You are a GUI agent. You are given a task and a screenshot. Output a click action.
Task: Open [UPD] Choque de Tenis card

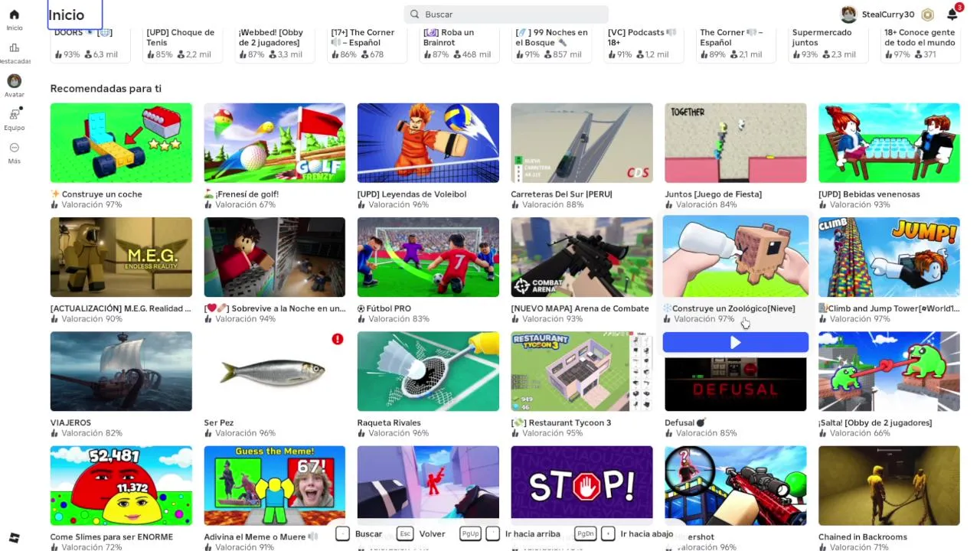[181, 44]
